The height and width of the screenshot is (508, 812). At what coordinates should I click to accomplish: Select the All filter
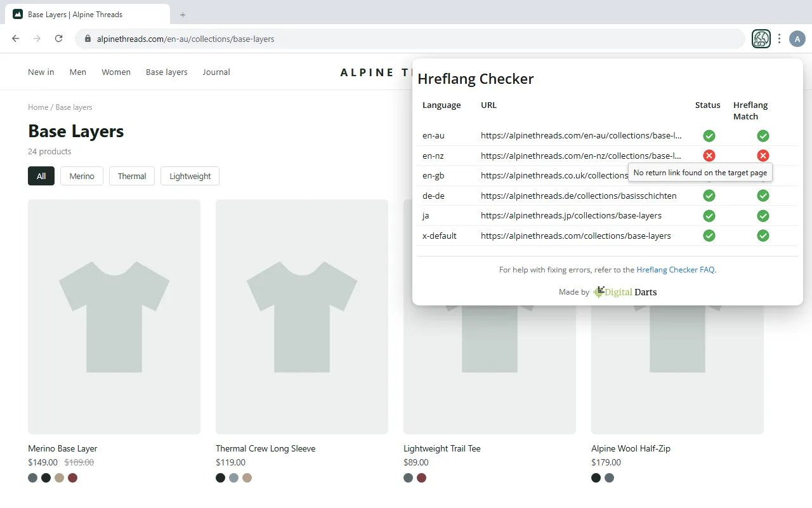41,176
